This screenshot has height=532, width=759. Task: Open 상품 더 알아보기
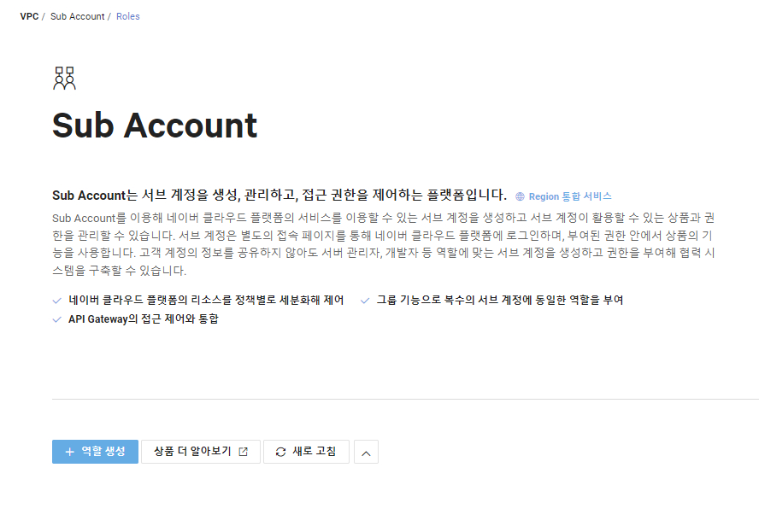201,452
